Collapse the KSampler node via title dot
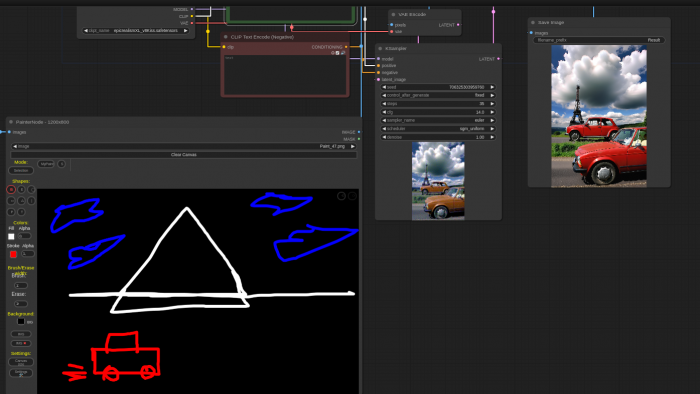Screen dimensions: 700x394 point(380,48)
